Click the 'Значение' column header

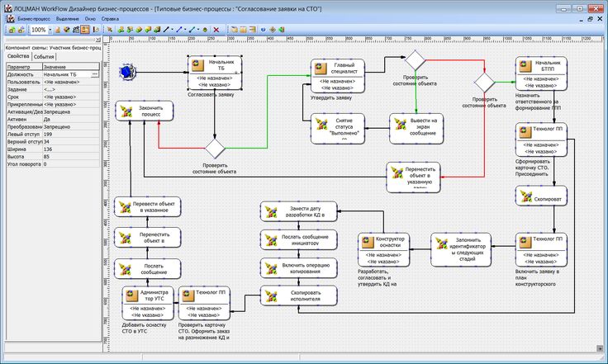tap(71, 67)
